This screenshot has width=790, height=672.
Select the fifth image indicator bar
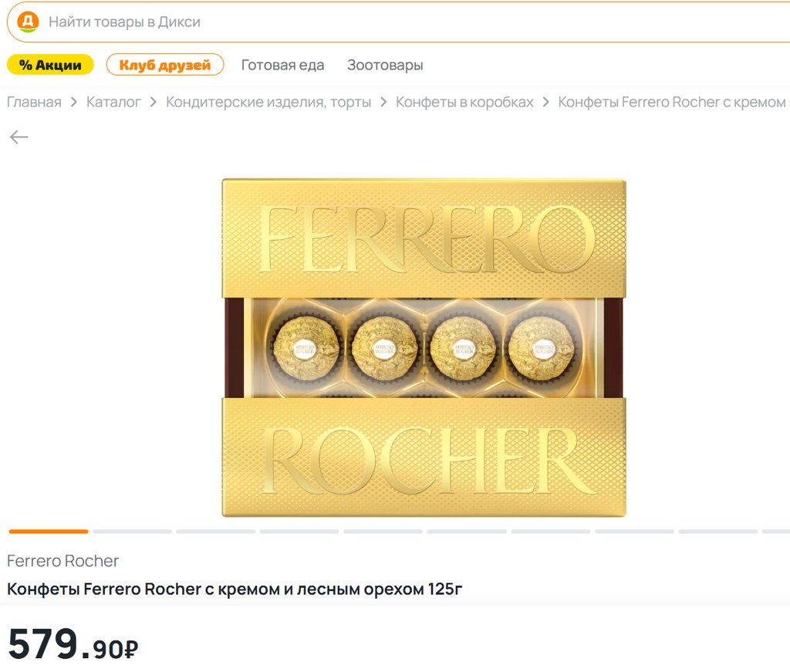tap(383, 532)
